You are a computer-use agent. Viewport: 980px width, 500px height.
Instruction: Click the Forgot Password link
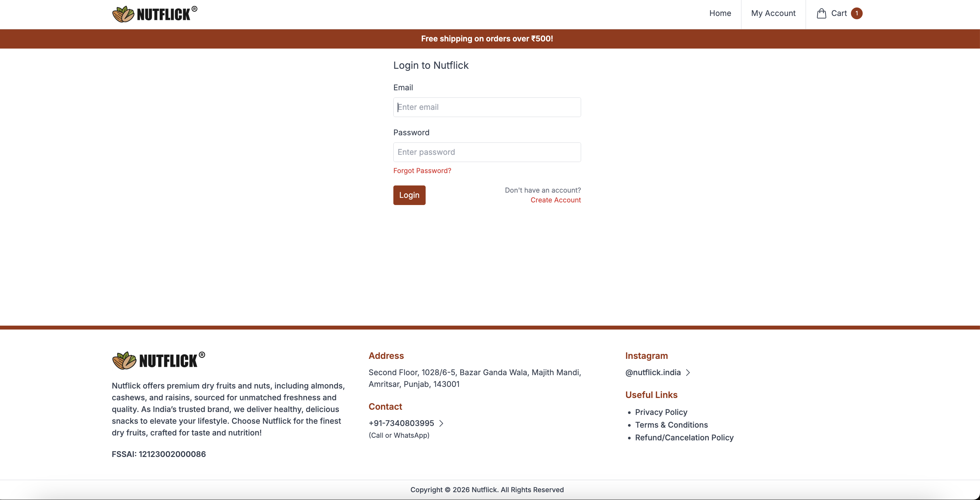422,171
